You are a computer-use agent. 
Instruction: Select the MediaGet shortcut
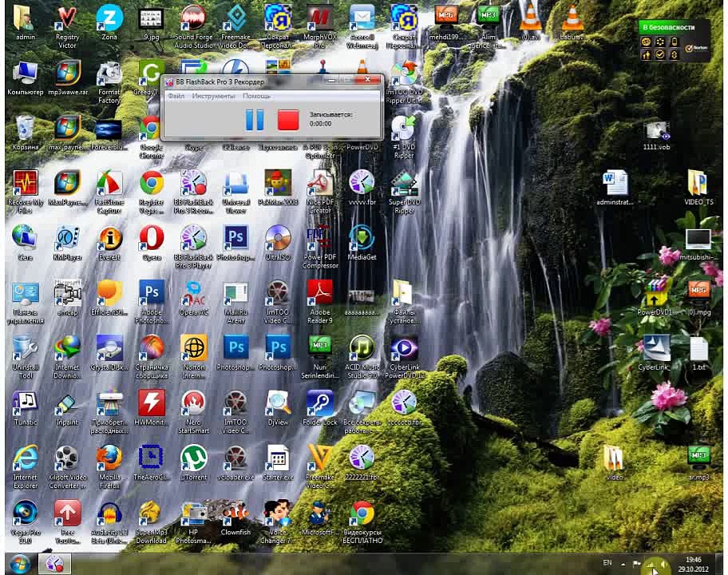362,244
